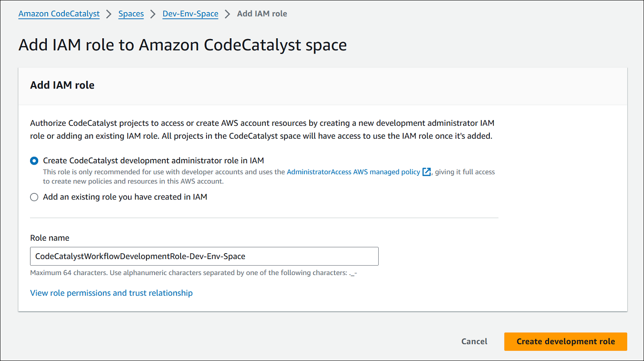This screenshot has width=644, height=361.
Task: Click the chevron after Amazon CodeCatalyst breadcrumb
Action: (x=109, y=14)
